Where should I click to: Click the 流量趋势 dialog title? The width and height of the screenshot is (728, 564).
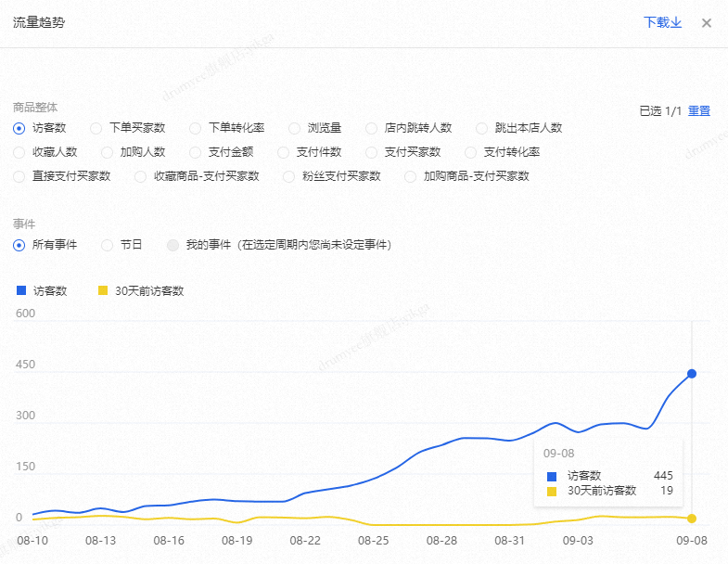point(39,22)
